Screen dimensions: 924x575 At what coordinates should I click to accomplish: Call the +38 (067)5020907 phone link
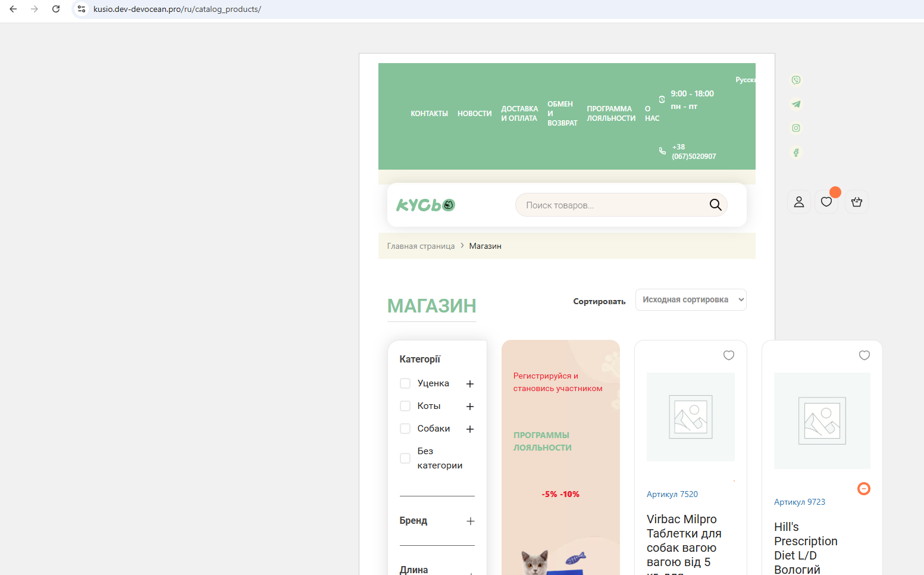click(x=694, y=152)
